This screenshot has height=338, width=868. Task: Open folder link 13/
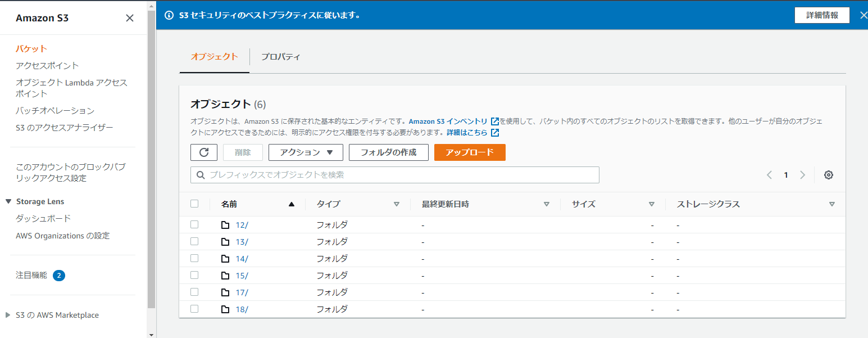point(242,242)
